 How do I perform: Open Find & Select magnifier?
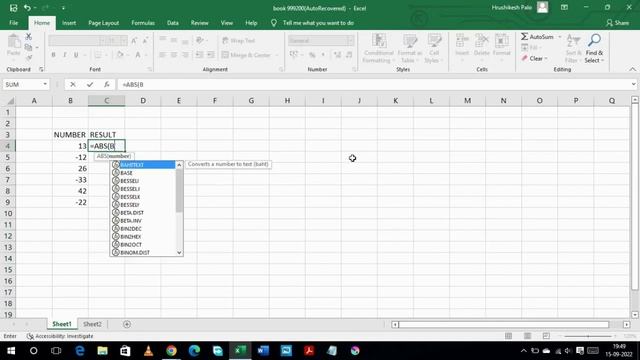click(x=594, y=49)
